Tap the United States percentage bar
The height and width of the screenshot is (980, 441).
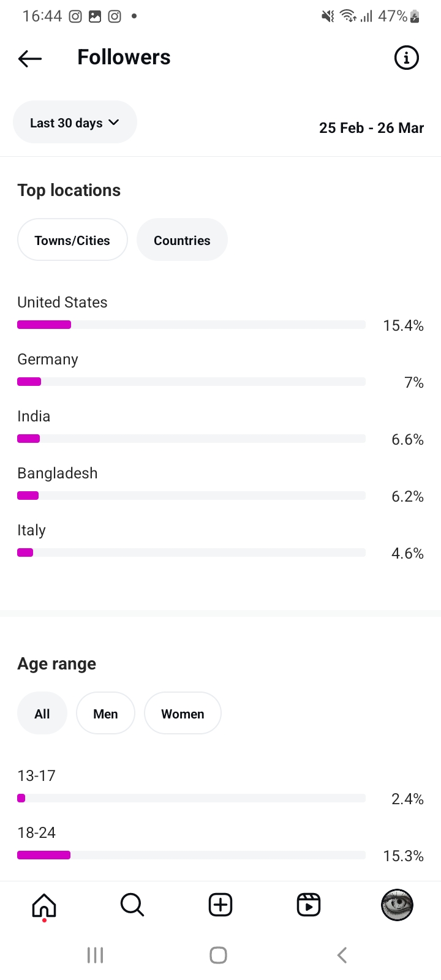[191, 325]
